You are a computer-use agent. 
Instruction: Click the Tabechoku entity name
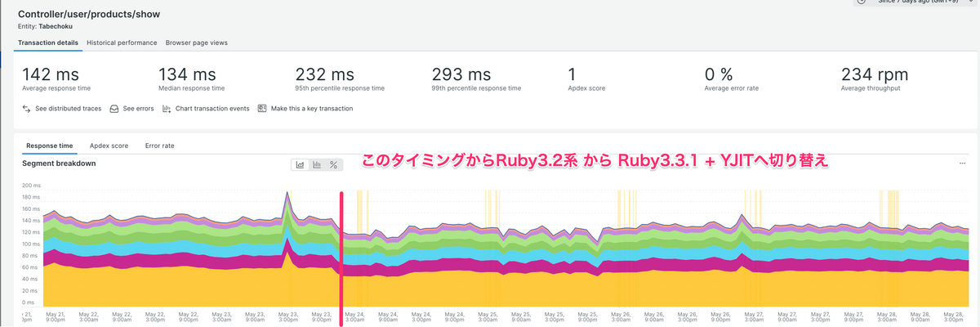(55, 26)
